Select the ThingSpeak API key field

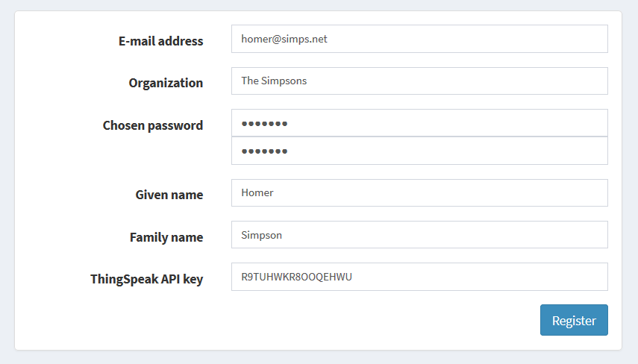419,277
